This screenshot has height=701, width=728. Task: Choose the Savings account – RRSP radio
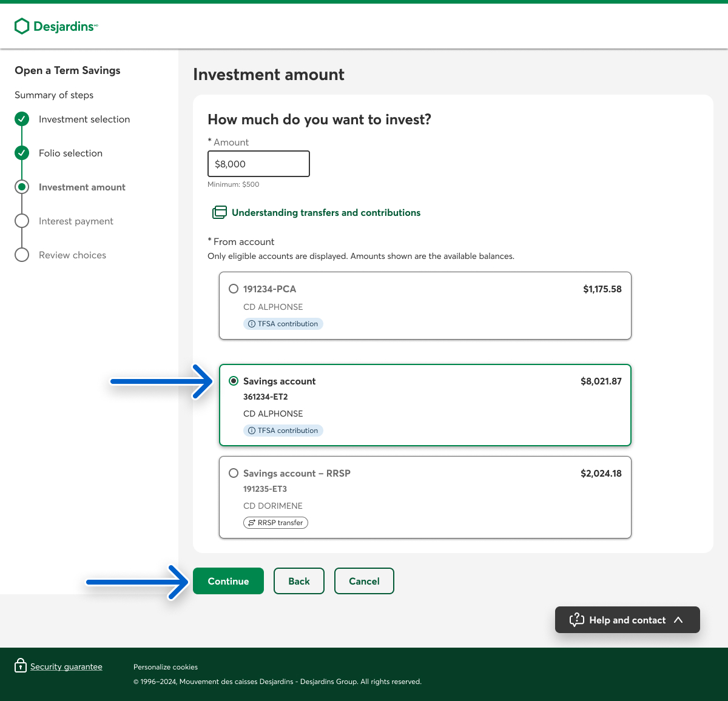[234, 473]
